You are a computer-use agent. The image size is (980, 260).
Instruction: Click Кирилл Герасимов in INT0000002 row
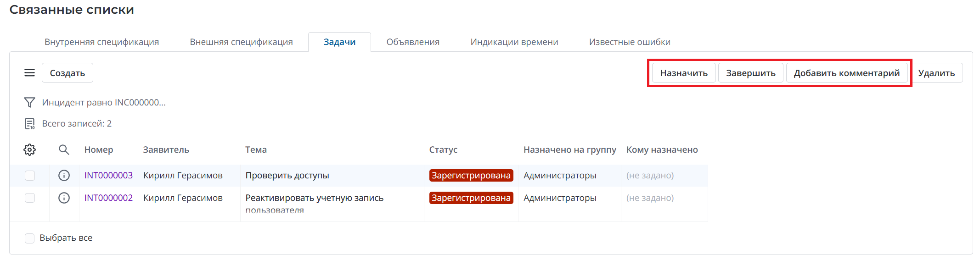tap(183, 198)
